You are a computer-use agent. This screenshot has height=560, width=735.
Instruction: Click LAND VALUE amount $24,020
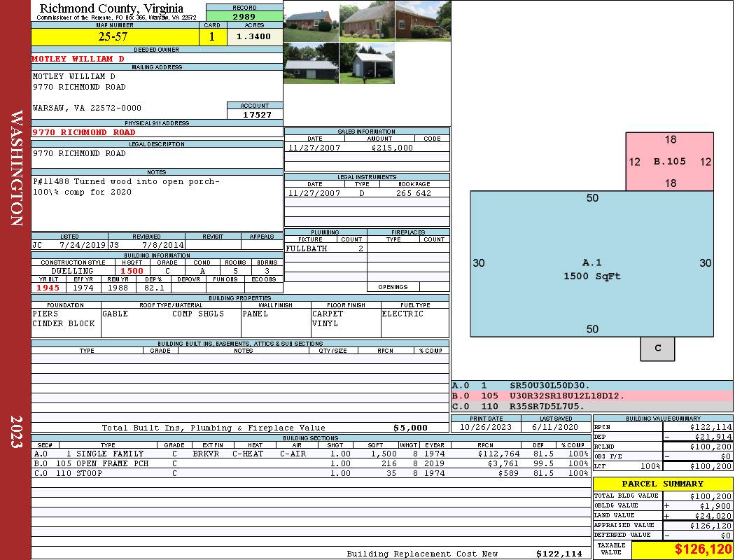(713, 516)
